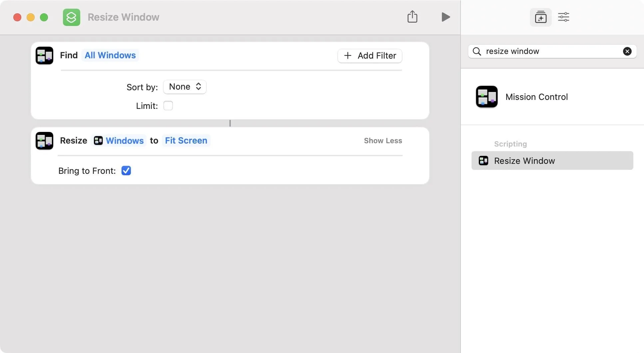The width and height of the screenshot is (644, 353).
Task: Click the Shortcuts app icon in title bar
Action: pos(71,17)
